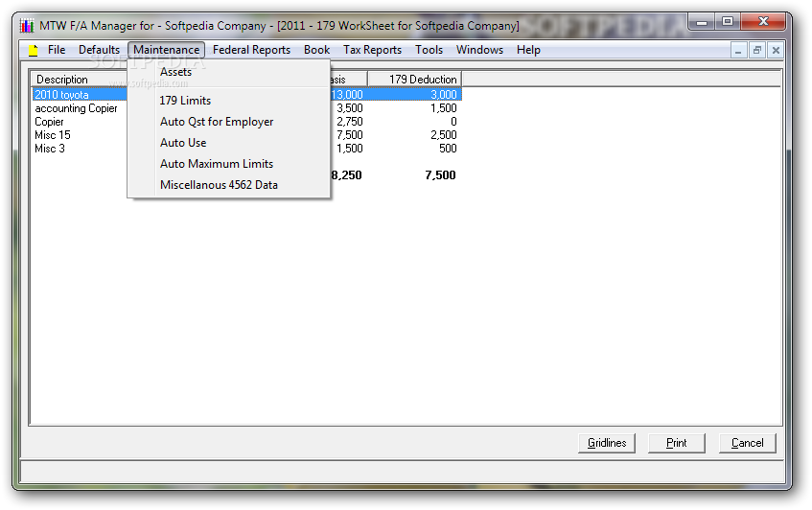The width and height of the screenshot is (812, 510).
Task: Open the Windows menu
Action: 479,50
